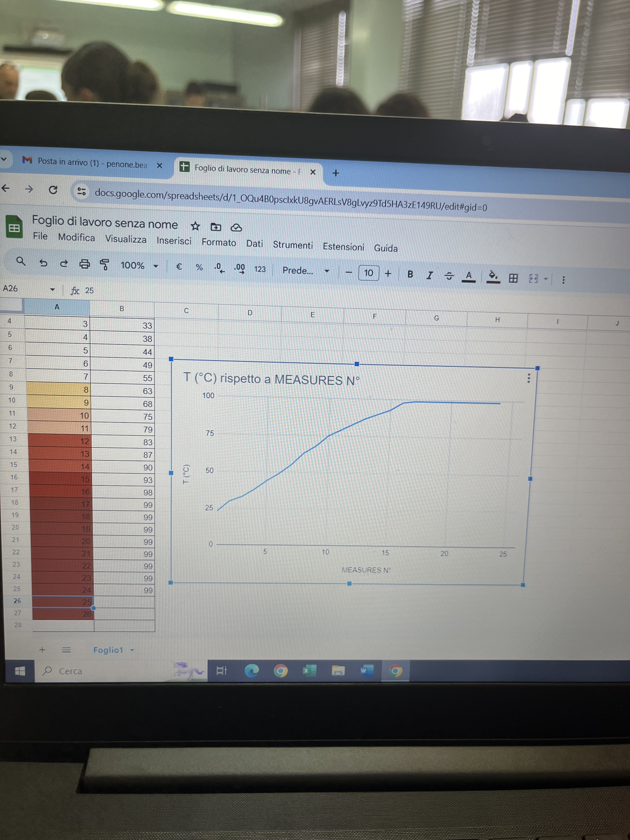630x840 pixels.
Task: Close the Posta in arrivo tab
Action: pos(160,166)
